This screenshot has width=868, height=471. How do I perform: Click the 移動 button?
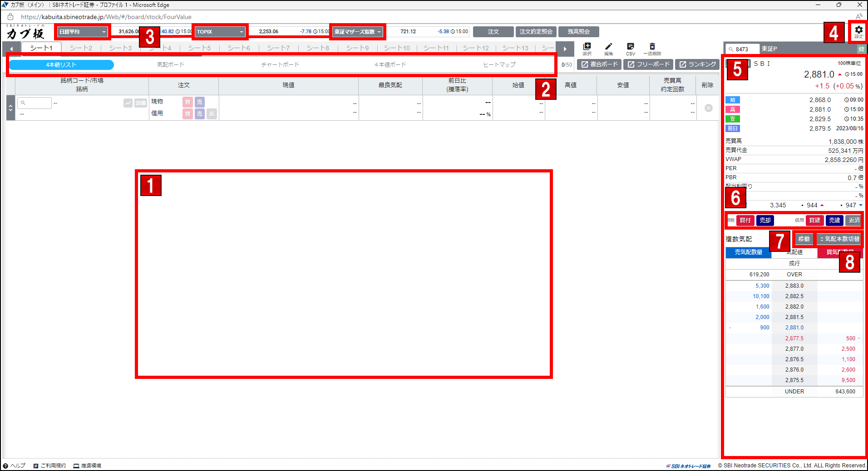[804, 239]
